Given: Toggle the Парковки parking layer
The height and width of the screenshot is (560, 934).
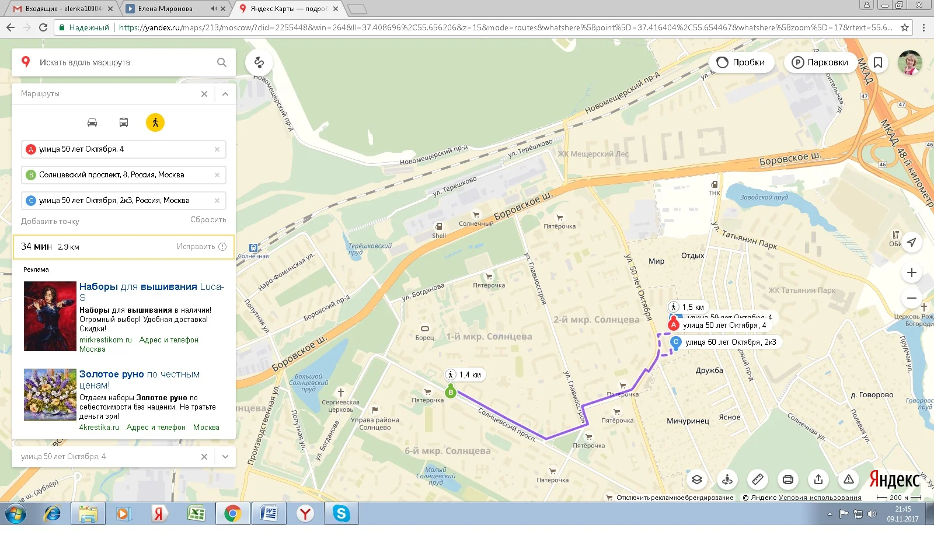Looking at the screenshot, I should [x=820, y=62].
